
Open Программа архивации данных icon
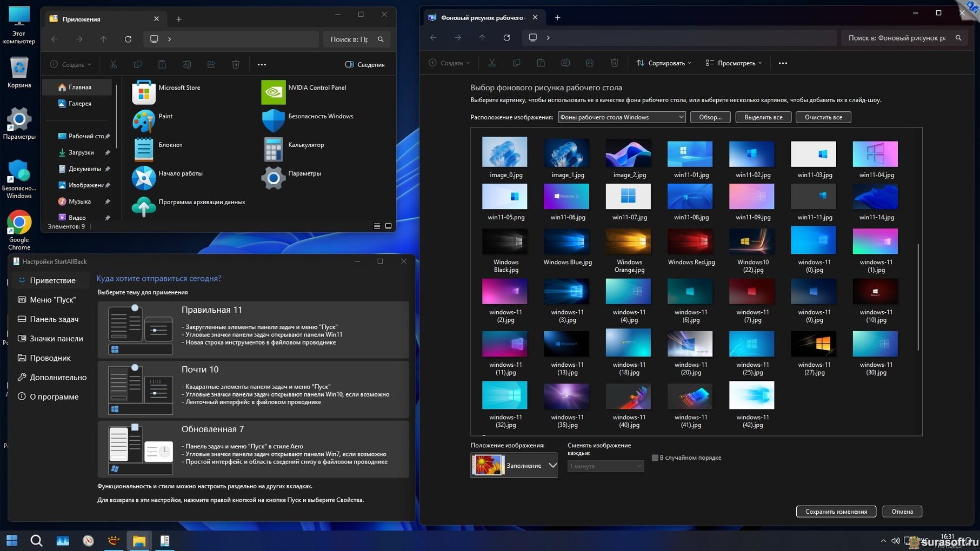144,206
